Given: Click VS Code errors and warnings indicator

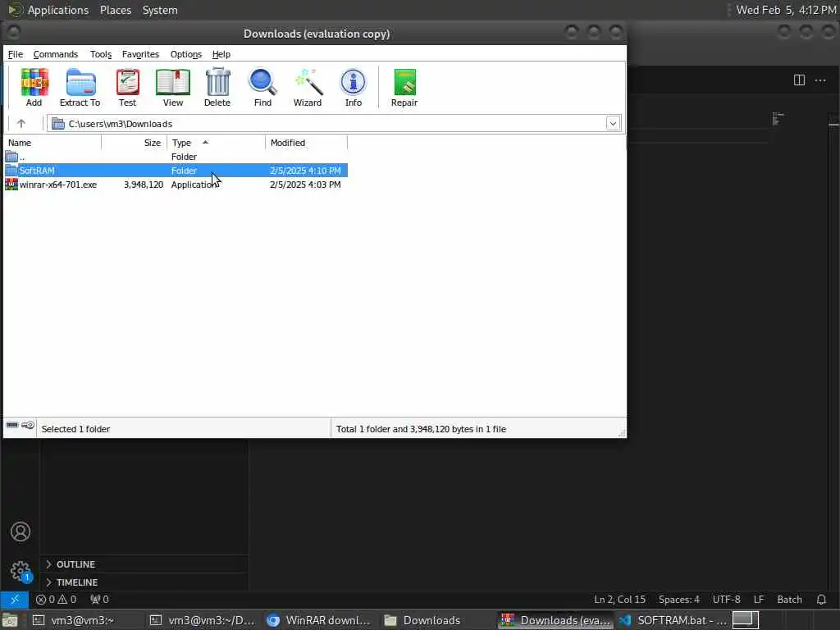Looking at the screenshot, I should point(57,600).
